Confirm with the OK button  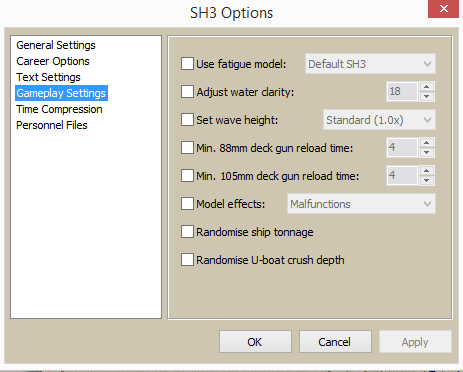[x=255, y=342]
